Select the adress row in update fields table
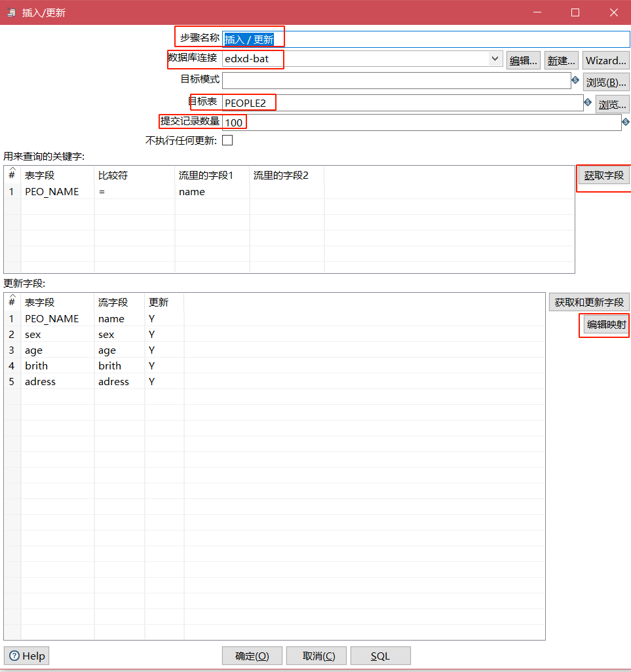The height and width of the screenshot is (672, 631). tap(40, 381)
